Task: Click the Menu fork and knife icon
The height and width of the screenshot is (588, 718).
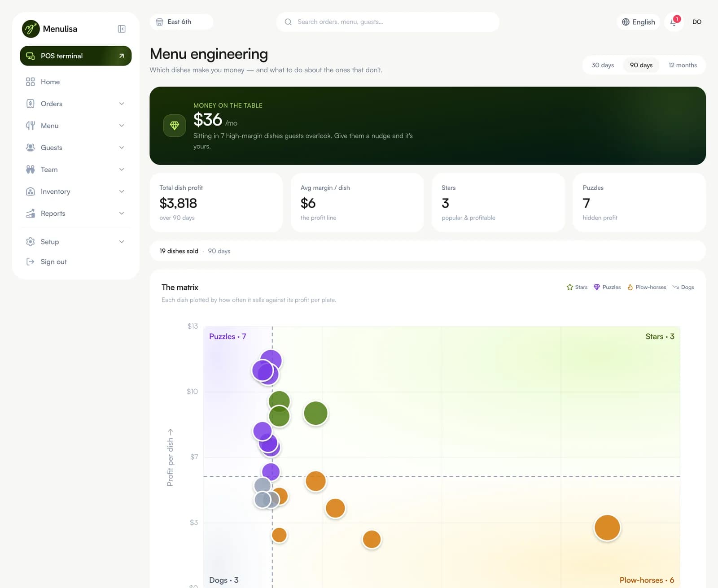Action: click(31, 126)
